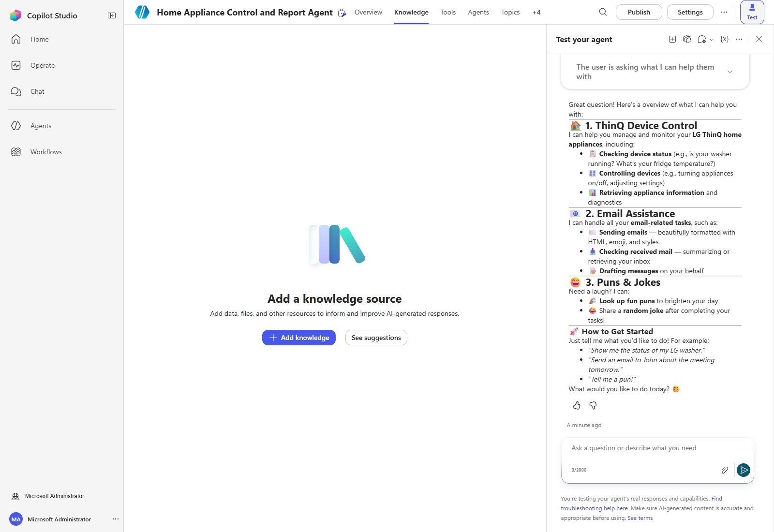Screen dimensions: 774x532
Task: Close the Test your agent pane
Action: click(x=759, y=39)
